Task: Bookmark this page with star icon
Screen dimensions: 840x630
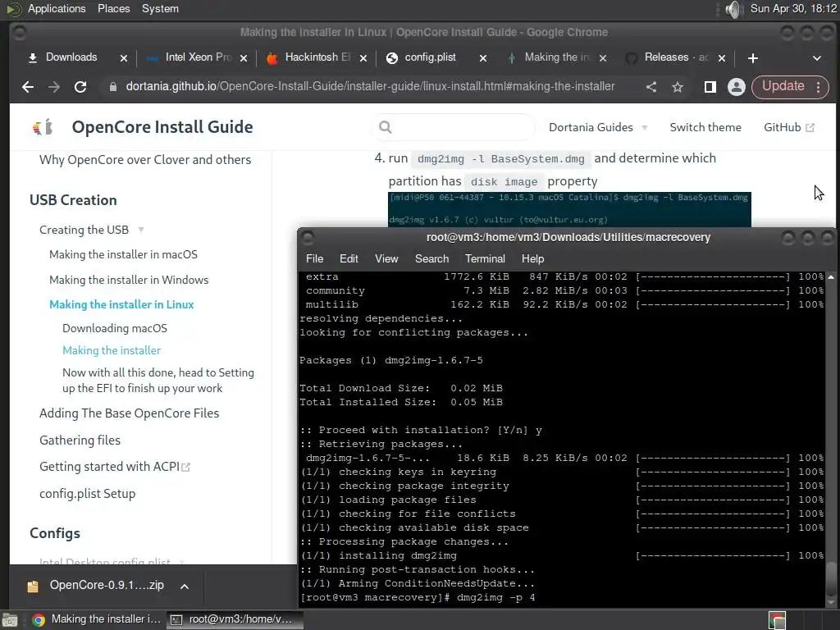Action: click(678, 87)
